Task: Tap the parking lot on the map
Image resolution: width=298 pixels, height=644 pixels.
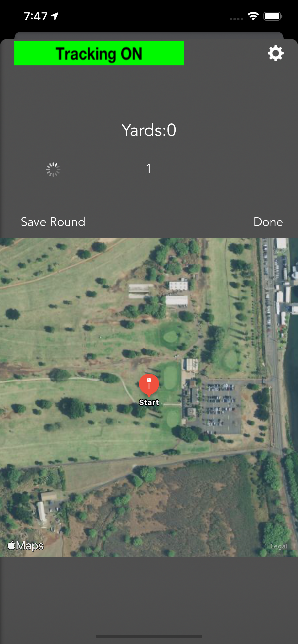Action: coord(220,408)
